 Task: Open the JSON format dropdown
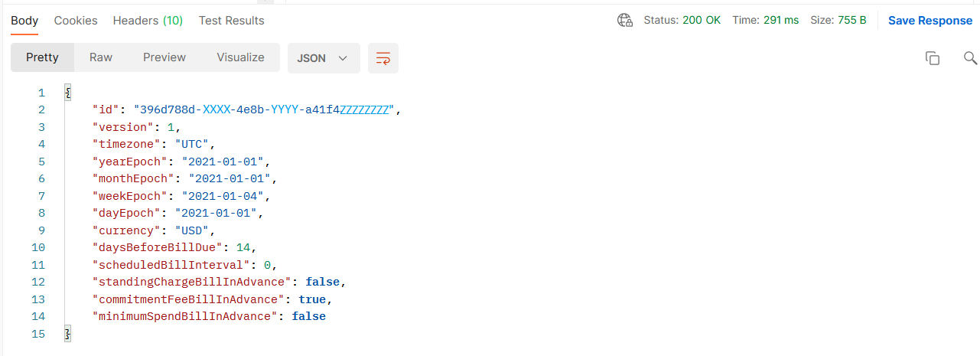click(x=324, y=58)
